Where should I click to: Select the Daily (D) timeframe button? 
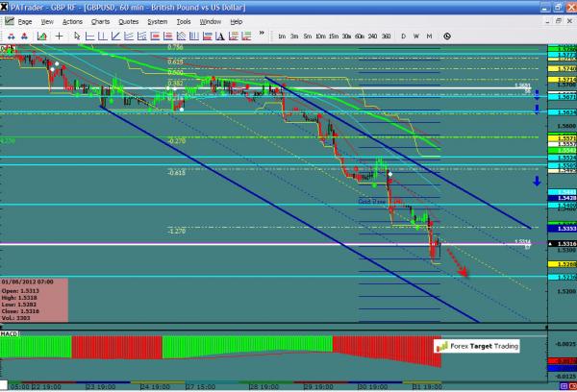pyautogui.click(x=403, y=36)
